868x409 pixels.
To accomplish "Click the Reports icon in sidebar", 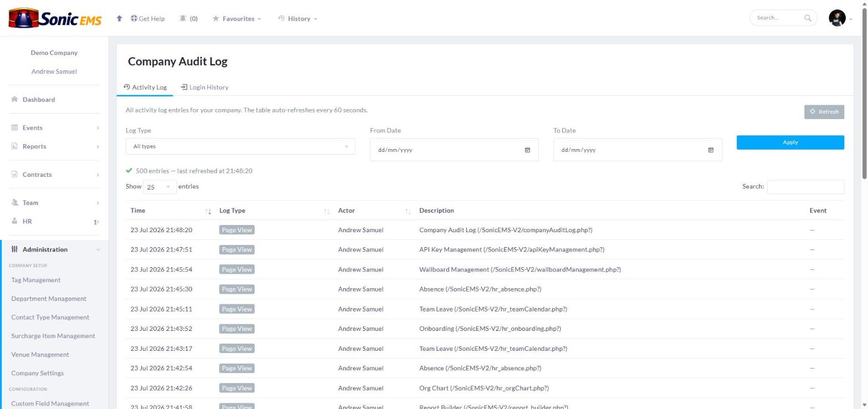I will 14,146.
